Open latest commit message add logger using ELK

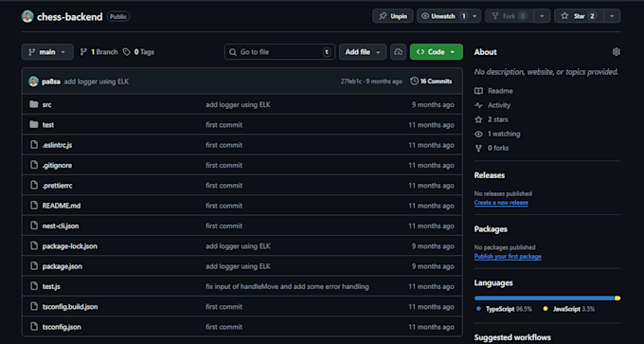coord(97,81)
